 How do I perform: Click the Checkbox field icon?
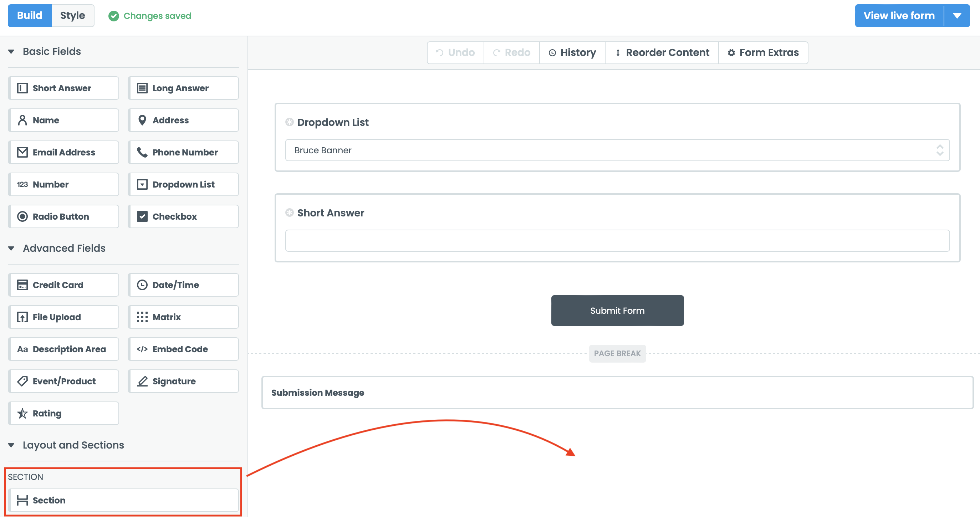pyautogui.click(x=142, y=216)
